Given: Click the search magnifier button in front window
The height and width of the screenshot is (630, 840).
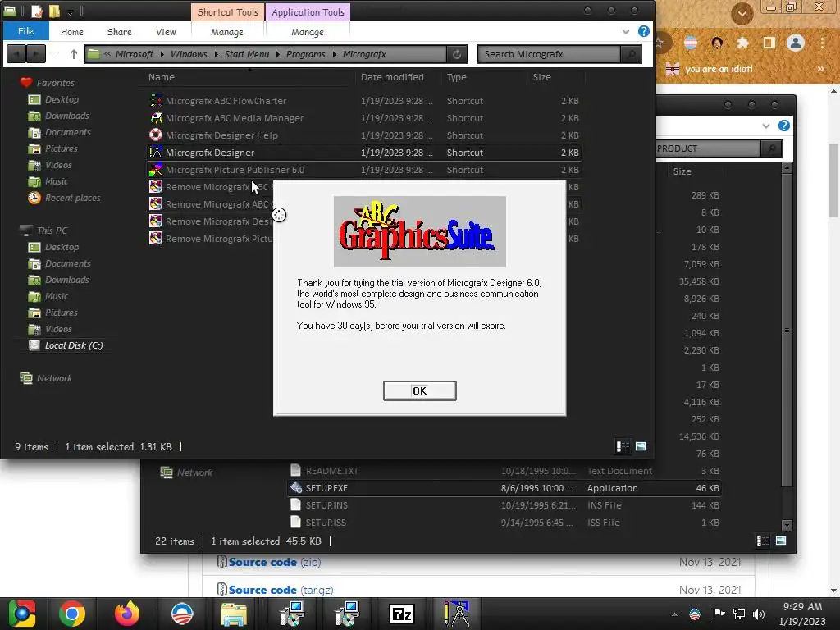Looking at the screenshot, I should (x=631, y=54).
